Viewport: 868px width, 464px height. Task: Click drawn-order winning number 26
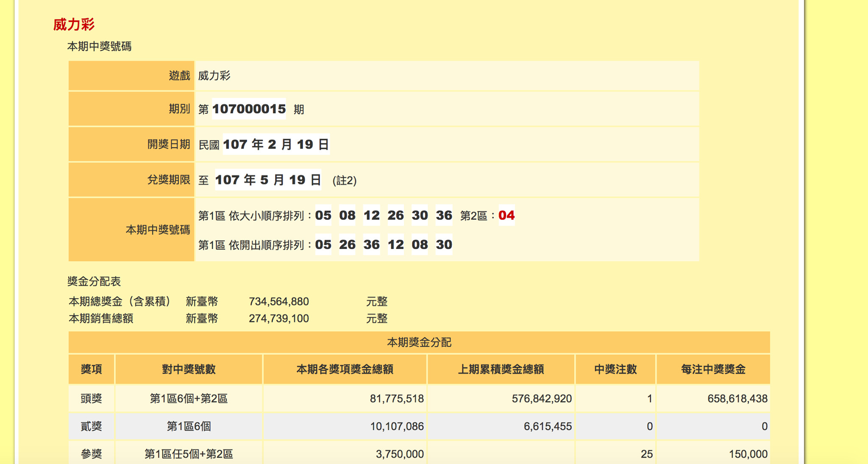(x=348, y=245)
